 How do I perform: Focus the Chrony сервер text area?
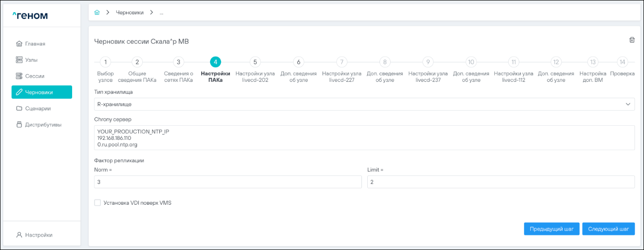[364, 138]
